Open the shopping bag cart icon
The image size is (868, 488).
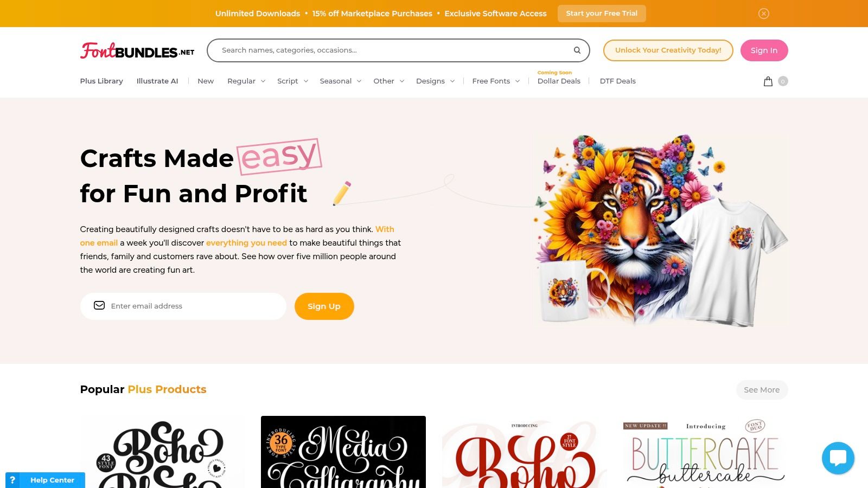click(x=768, y=81)
